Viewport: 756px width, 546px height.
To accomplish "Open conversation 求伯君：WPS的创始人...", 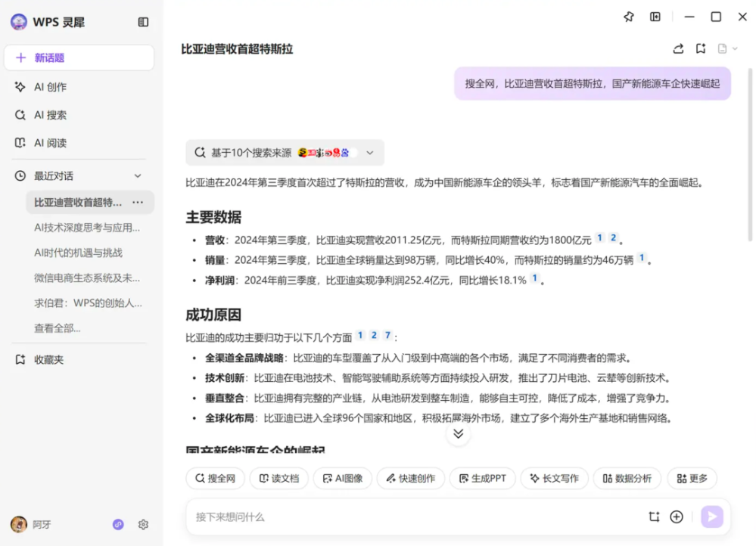I will tap(88, 302).
